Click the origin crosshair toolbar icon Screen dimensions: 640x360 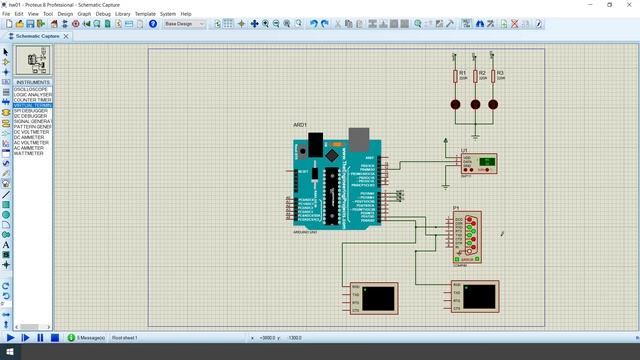241,24
